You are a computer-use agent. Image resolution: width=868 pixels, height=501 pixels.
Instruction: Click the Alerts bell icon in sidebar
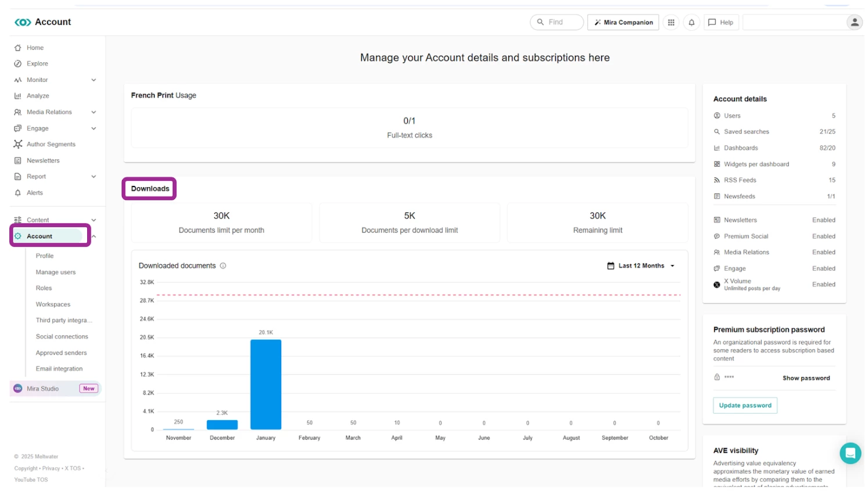click(18, 193)
